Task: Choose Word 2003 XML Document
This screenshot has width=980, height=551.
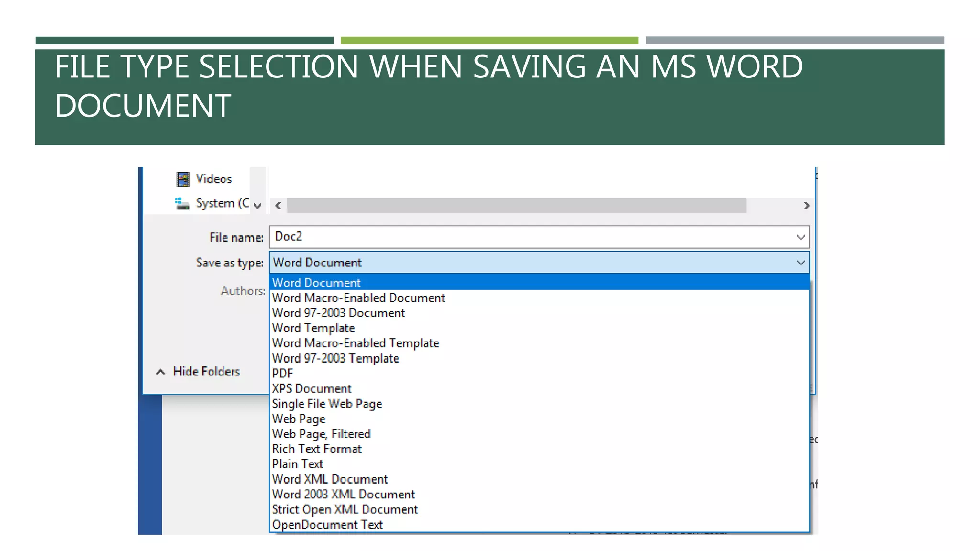Action: click(539, 494)
